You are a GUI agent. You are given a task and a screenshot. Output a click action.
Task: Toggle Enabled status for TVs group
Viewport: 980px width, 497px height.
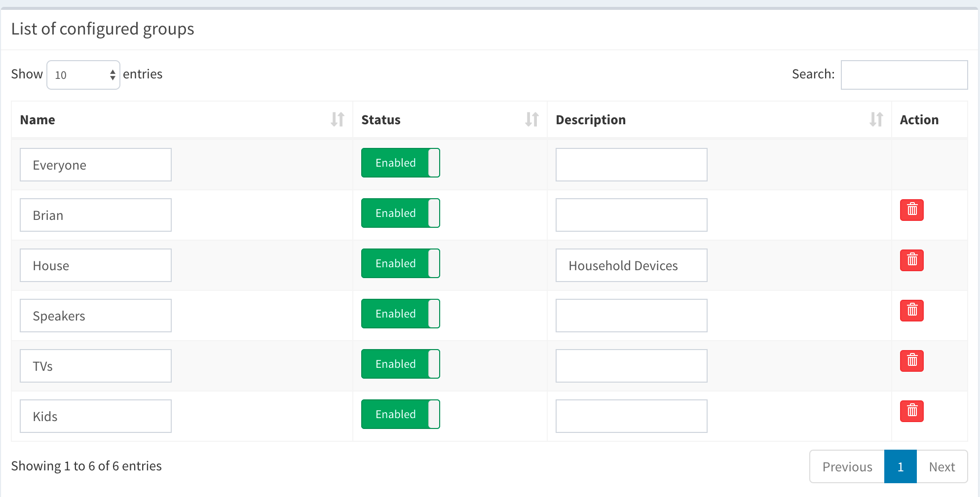click(x=400, y=364)
